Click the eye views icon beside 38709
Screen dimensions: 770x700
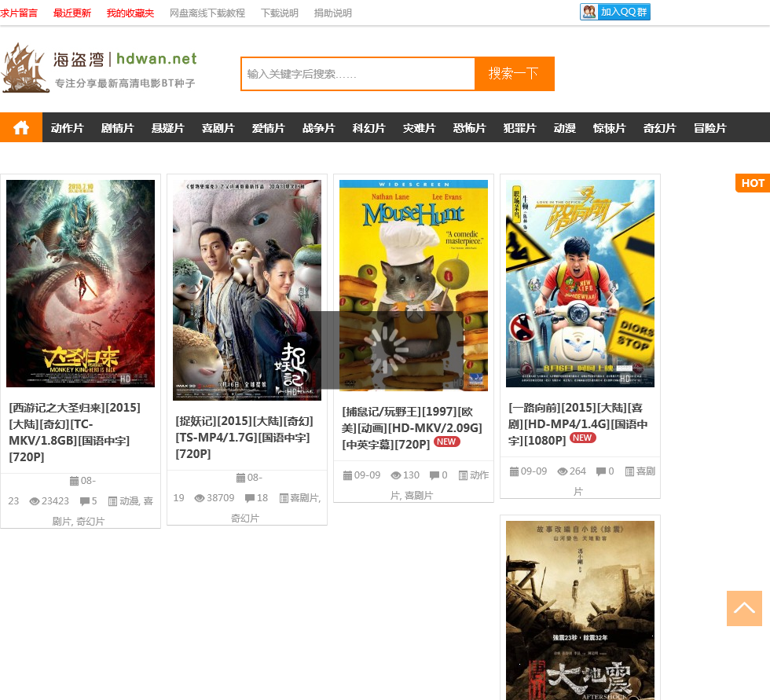(x=200, y=498)
